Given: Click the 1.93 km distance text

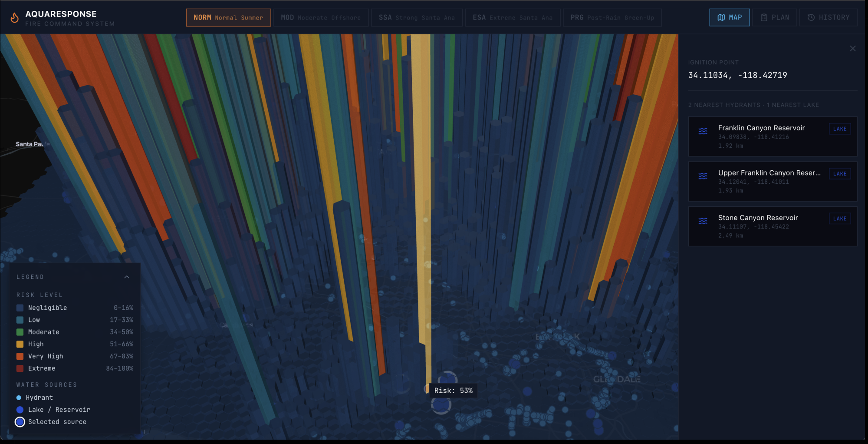Looking at the screenshot, I should (x=730, y=191).
